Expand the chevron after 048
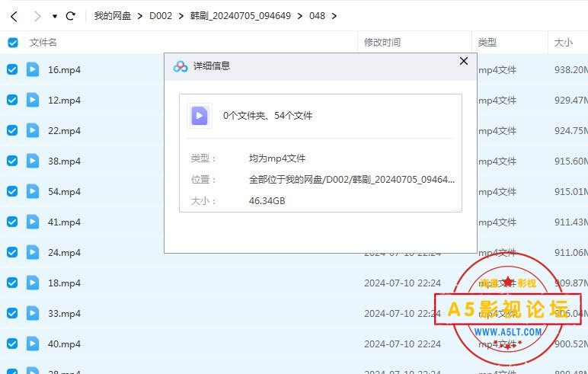The width and height of the screenshot is (588, 374). pyautogui.click(x=334, y=16)
